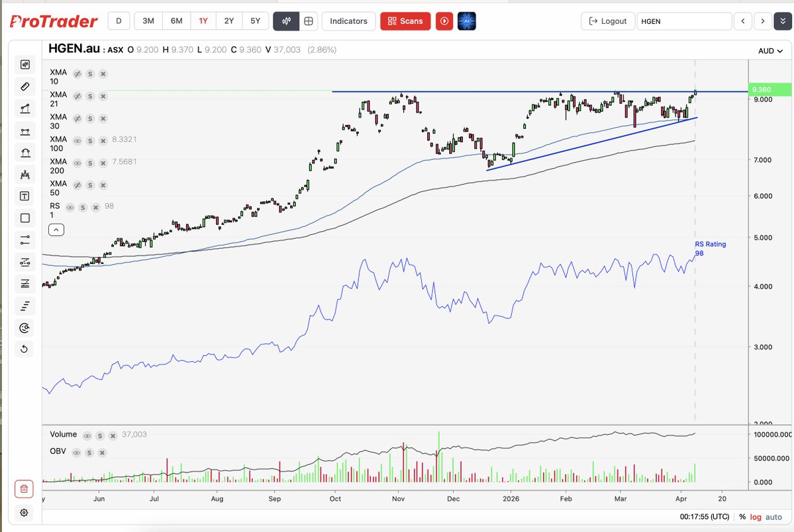Switch to the 5Y timeframe tab
Screen dimensions: 794x532
255,21
